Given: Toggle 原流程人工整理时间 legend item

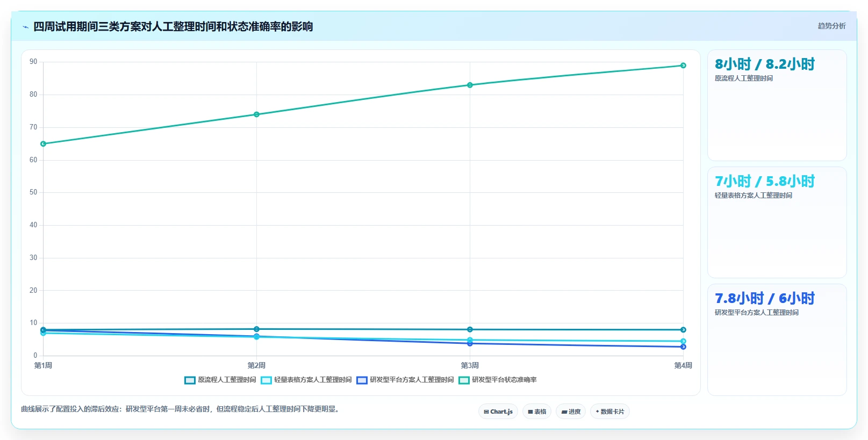Looking at the screenshot, I should click(220, 380).
